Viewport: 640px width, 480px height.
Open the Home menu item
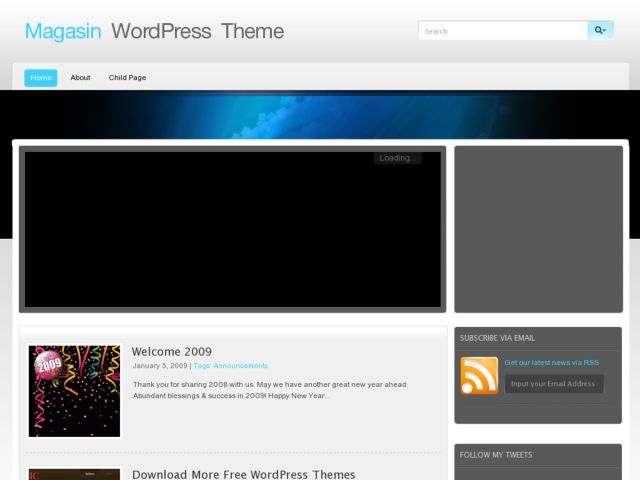click(41, 78)
